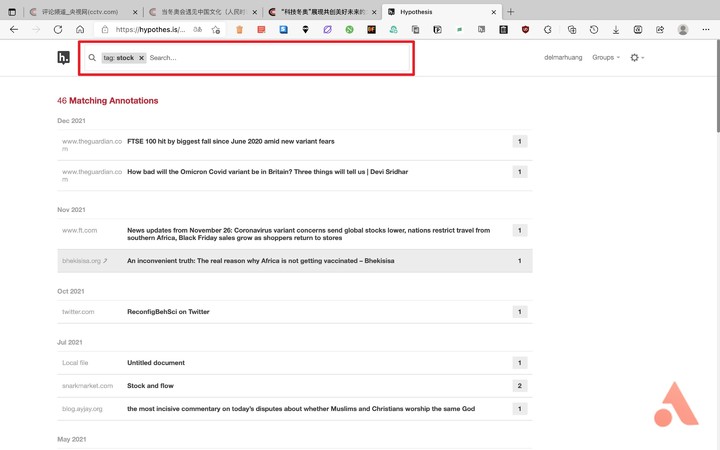Go back with the back arrow
Viewport: 720px width, 450px height.
[14, 29]
